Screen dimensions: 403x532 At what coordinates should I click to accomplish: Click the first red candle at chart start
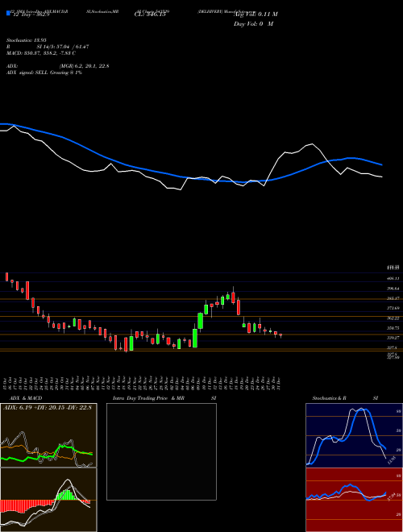pyautogui.click(x=6, y=276)
